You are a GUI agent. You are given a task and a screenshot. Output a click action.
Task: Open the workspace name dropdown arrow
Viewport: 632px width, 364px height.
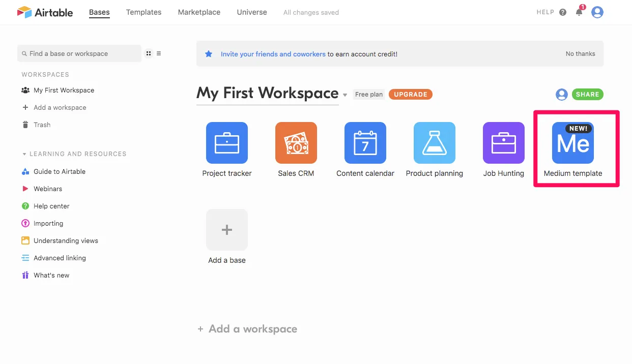(345, 95)
